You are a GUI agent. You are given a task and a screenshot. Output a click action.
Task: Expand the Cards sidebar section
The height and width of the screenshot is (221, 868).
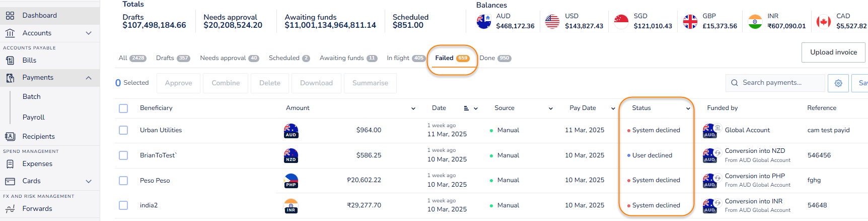pos(89,181)
